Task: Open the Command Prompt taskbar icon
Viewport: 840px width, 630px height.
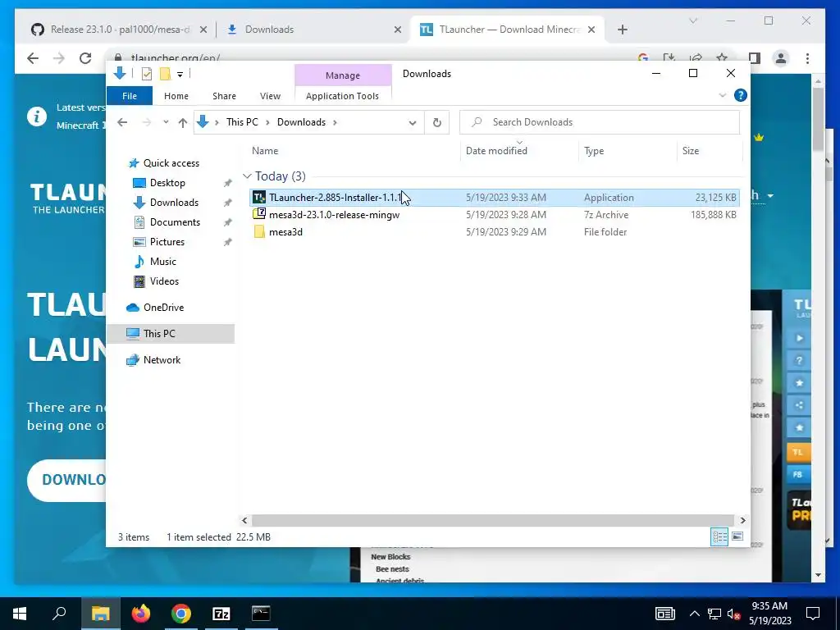Action: coord(262,614)
